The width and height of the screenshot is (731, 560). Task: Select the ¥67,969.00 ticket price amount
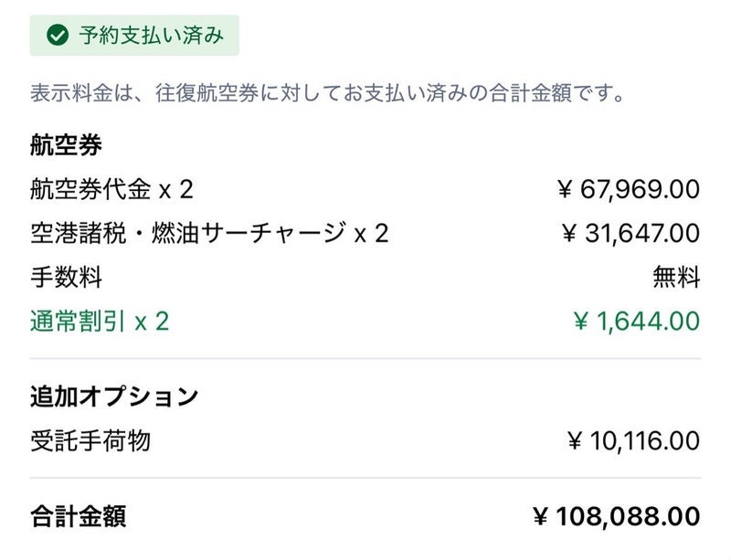coord(629,189)
